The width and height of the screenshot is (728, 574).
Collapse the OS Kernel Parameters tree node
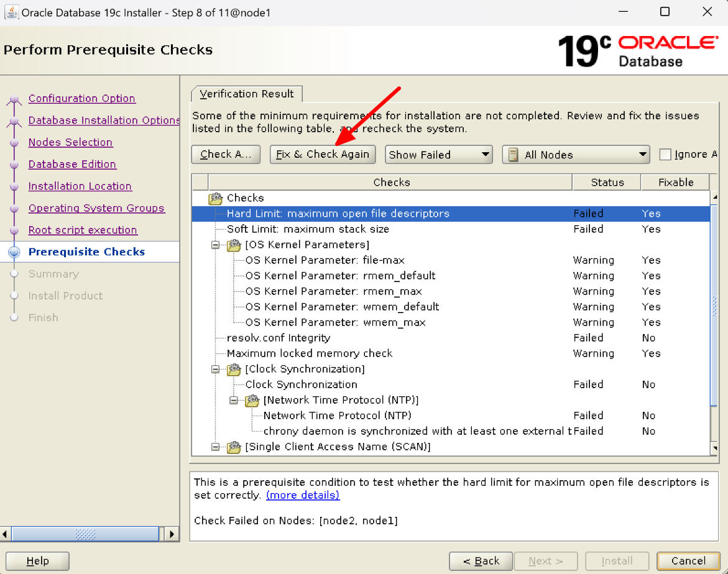[x=216, y=245]
